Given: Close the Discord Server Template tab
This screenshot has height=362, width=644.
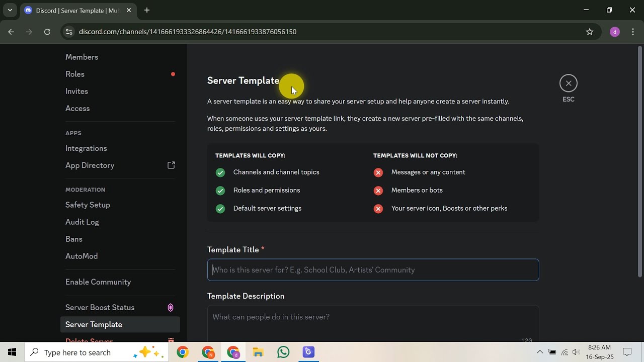Looking at the screenshot, I should (x=129, y=10).
